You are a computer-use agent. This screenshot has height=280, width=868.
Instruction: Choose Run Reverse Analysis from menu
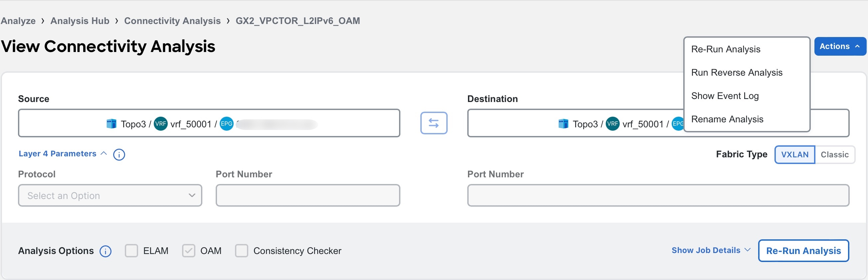(x=737, y=73)
